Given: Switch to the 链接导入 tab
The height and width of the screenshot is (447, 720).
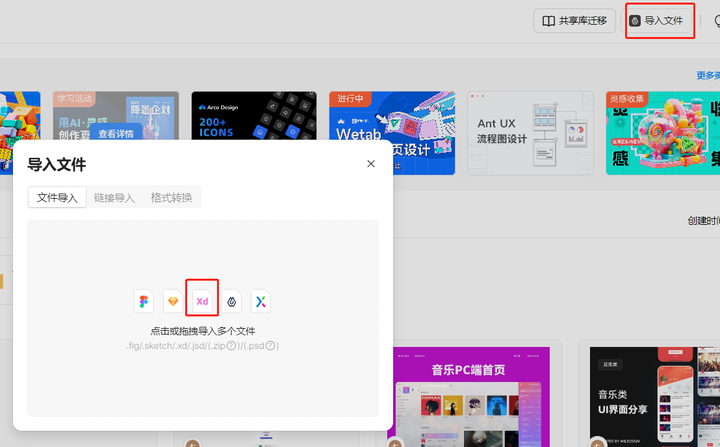Looking at the screenshot, I should pos(114,198).
